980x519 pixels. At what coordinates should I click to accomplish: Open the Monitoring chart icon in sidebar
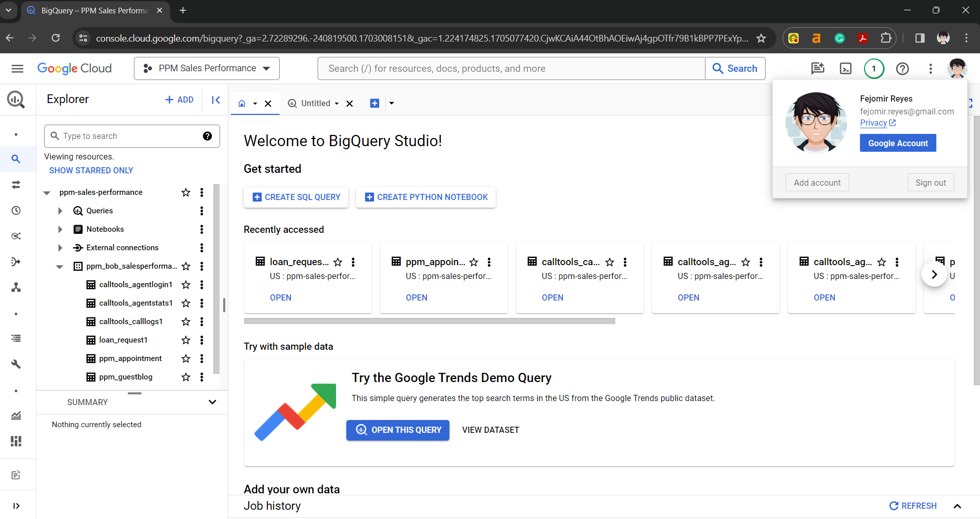(16, 415)
